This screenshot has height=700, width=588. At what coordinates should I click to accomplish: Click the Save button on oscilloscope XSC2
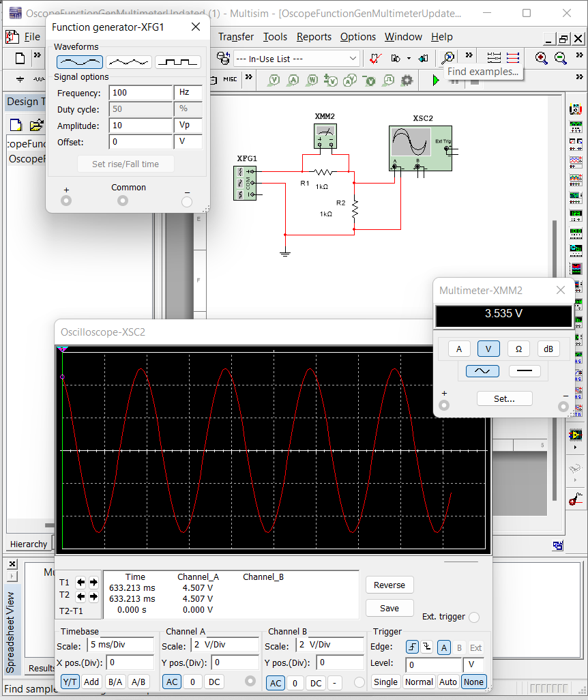(389, 608)
